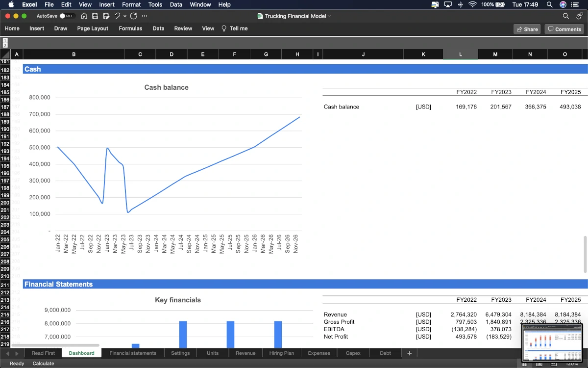Open the Format menu in the menu bar
Viewport: 588px width, 368px height.
pyautogui.click(x=131, y=4)
